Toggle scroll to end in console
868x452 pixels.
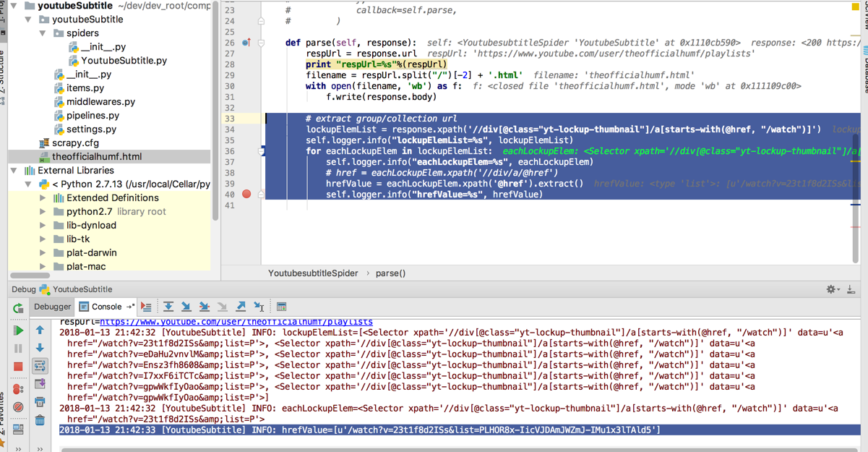coord(40,384)
